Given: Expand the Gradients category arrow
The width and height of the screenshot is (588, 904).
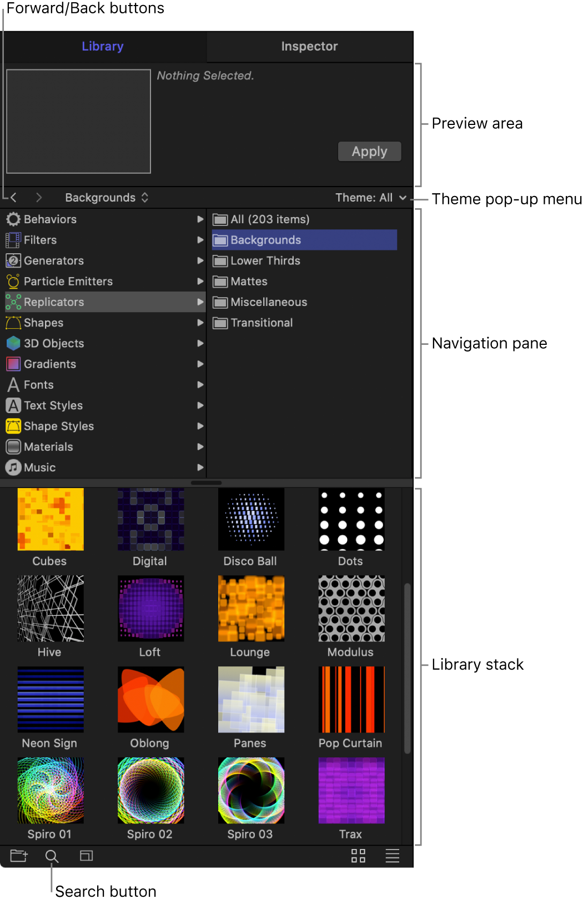Looking at the screenshot, I should 200,364.
